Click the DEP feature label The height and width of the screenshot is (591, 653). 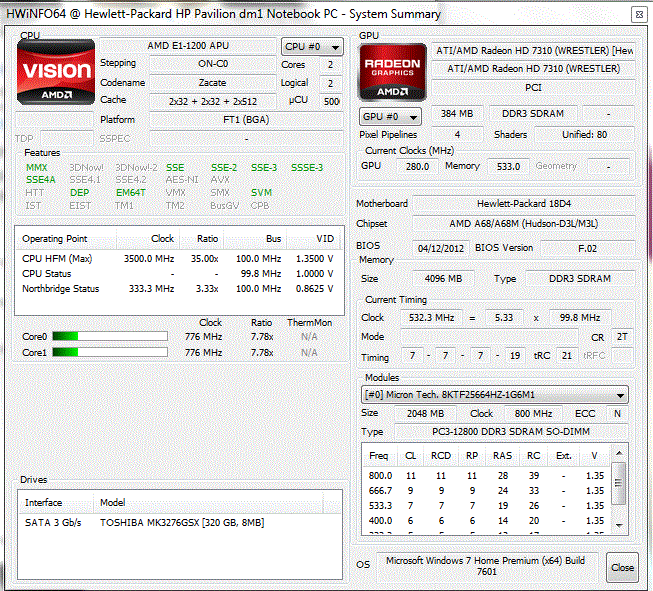80,192
